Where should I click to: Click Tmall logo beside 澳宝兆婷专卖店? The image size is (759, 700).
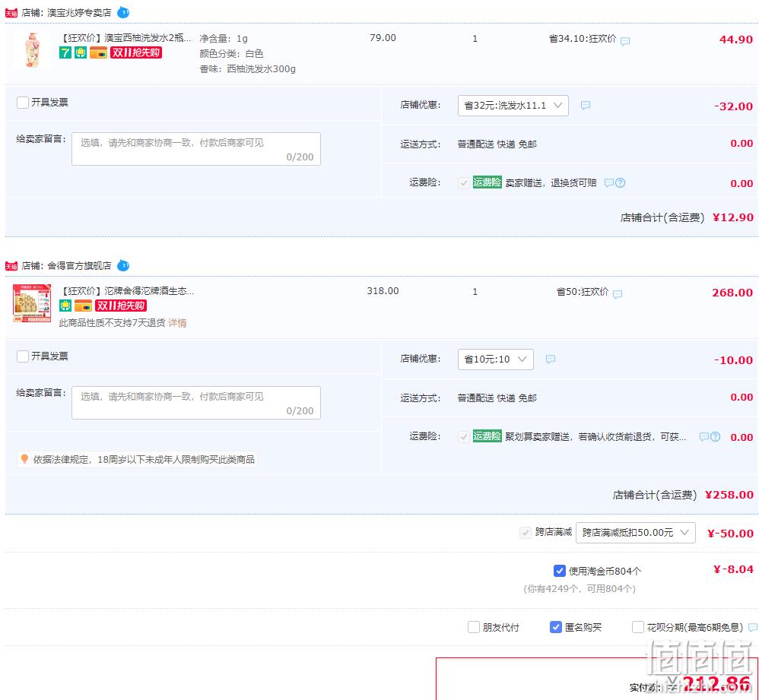pos(11,13)
